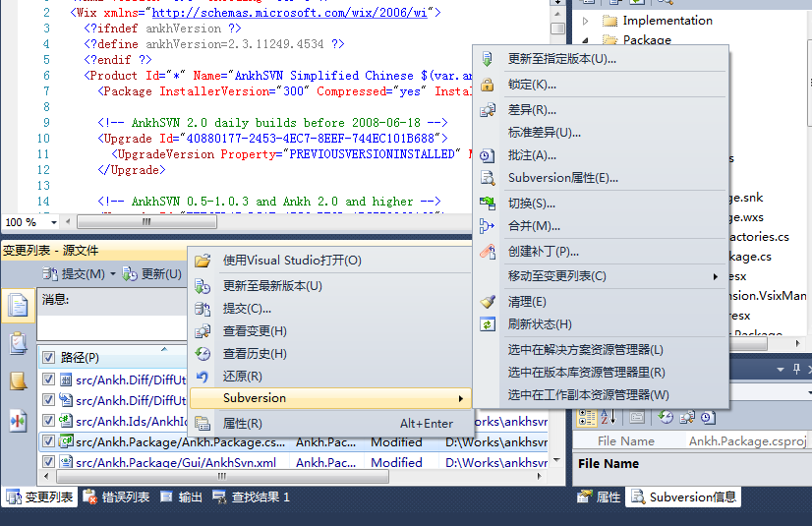
Task: Switch property grid to categorized view
Action: pos(587,417)
